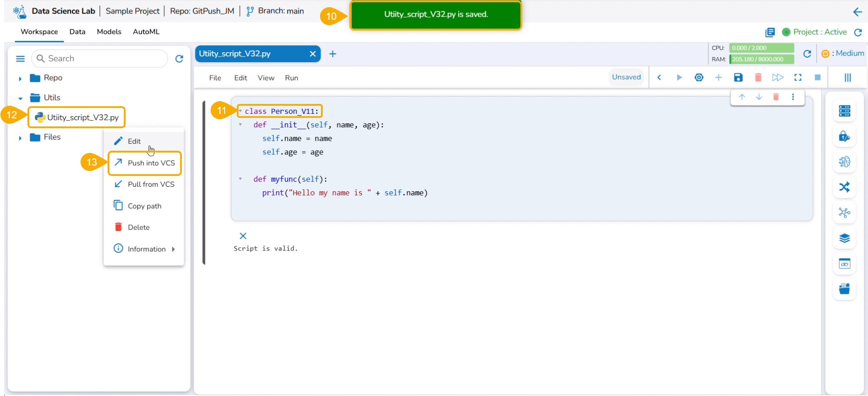Click the back arrow at top right
Viewport: 868px width, 396px height.
[x=857, y=12]
